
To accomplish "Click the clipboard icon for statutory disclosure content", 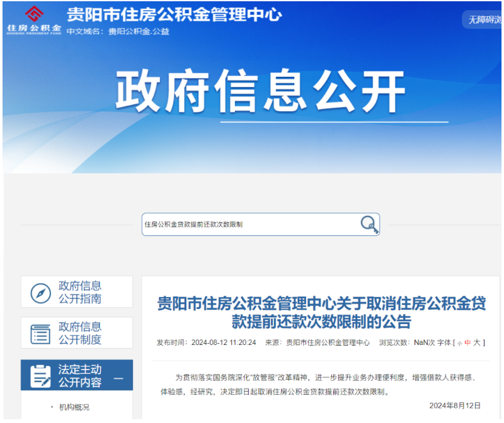I will click(x=40, y=376).
